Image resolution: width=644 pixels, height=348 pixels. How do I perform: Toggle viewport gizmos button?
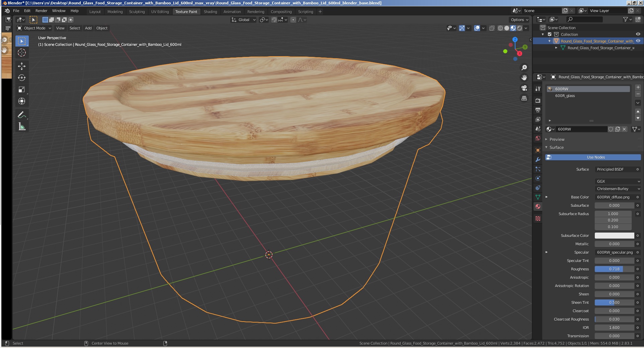[x=462, y=28]
